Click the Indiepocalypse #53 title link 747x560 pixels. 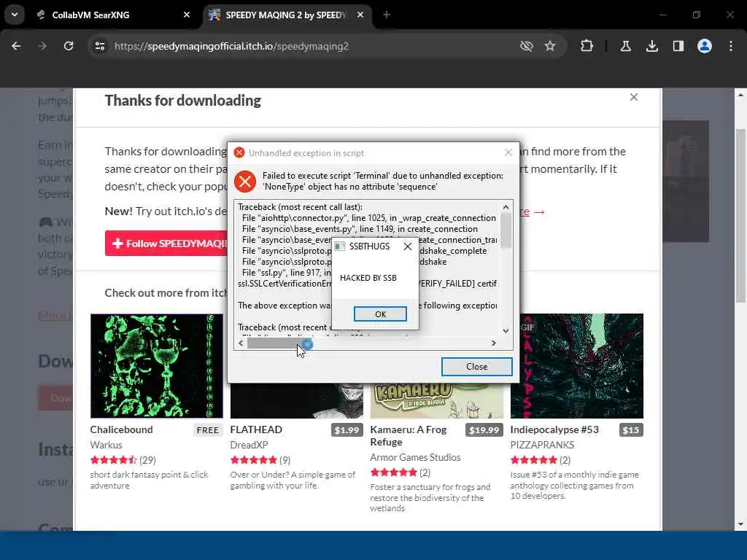(554, 429)
